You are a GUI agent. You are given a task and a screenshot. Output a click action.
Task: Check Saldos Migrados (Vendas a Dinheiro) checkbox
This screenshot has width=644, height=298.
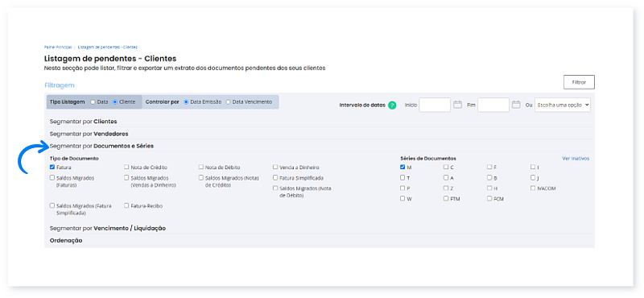click(126, 178)
